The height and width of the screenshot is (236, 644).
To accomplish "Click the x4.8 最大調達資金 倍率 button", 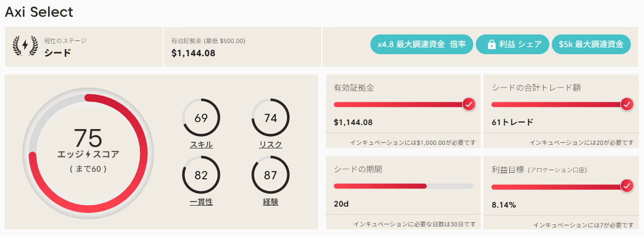I will pos(421,44).
